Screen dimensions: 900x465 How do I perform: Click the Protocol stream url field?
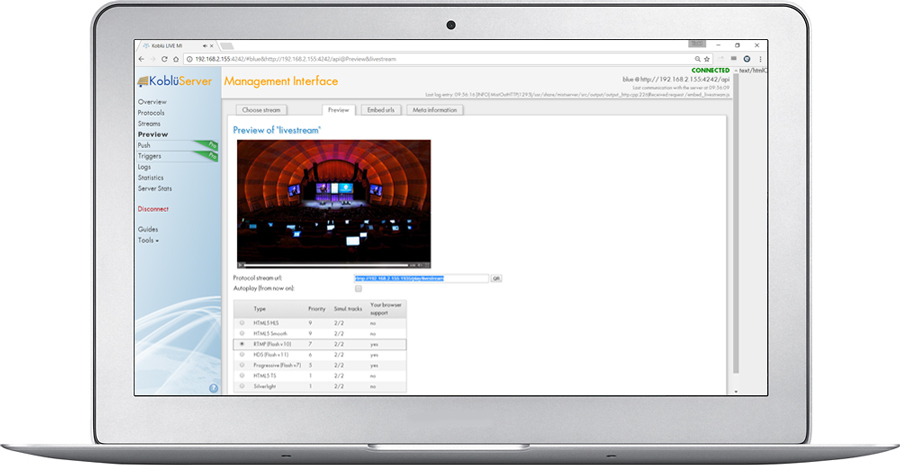(421, 278)
